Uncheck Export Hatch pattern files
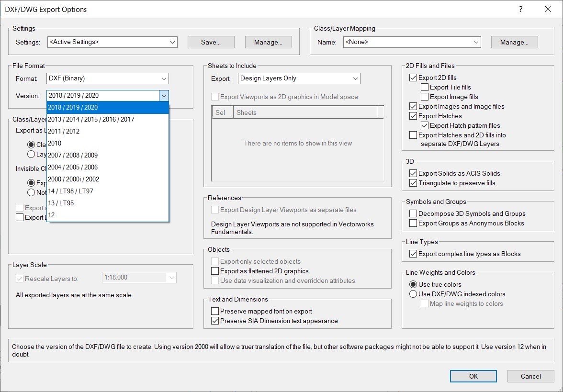Screen dimensions: 563x392 424,125
